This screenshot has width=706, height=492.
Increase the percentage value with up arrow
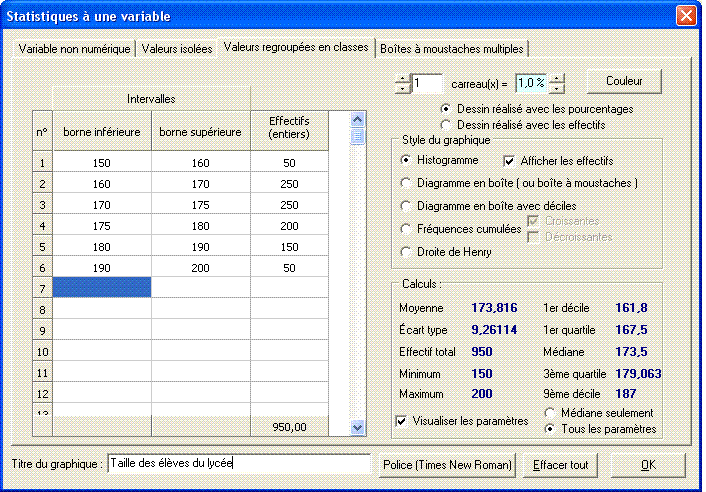557,79
